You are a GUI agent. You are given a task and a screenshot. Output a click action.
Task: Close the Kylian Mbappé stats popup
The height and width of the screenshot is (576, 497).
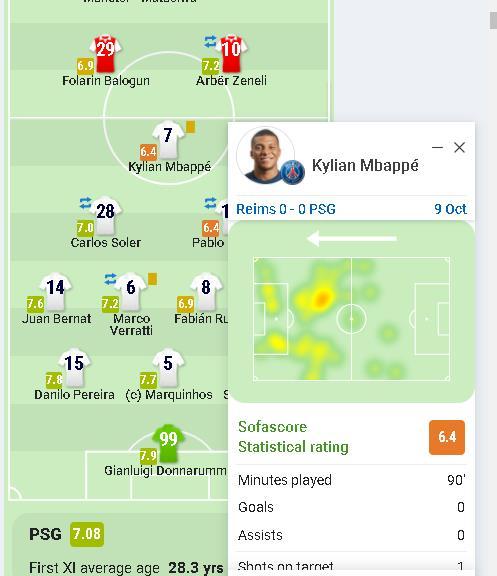click(x=459, y=148)
